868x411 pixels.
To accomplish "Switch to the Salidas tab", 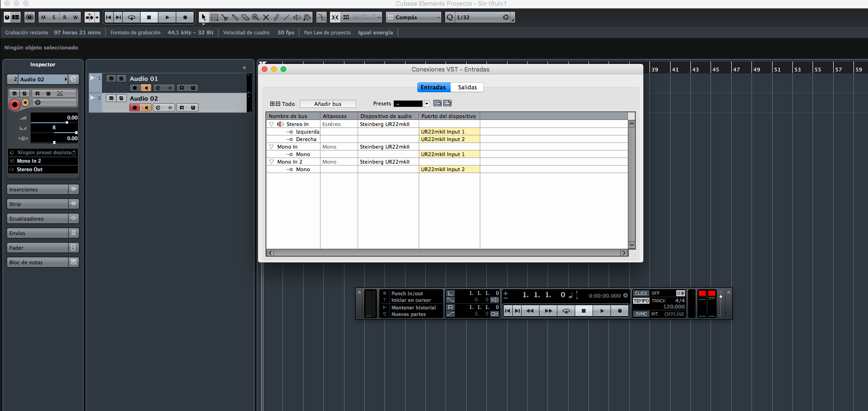I will tap(467, 87).
